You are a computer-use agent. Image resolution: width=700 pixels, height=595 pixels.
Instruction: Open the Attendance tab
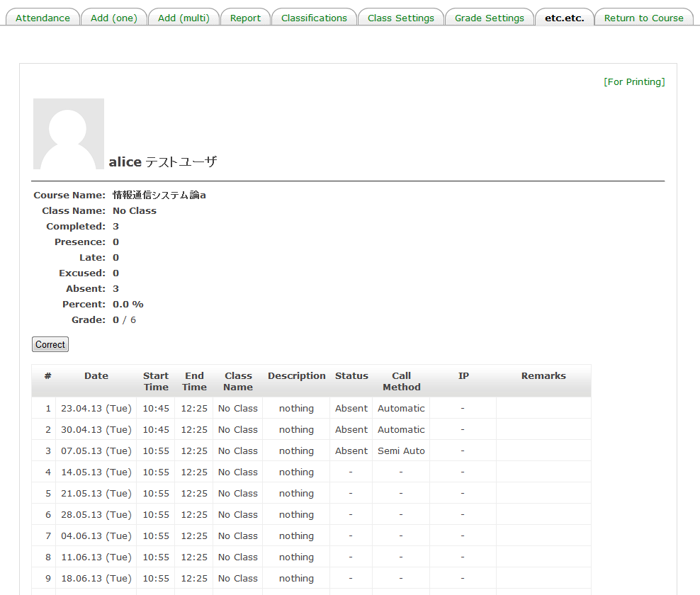tap(43, 18)
